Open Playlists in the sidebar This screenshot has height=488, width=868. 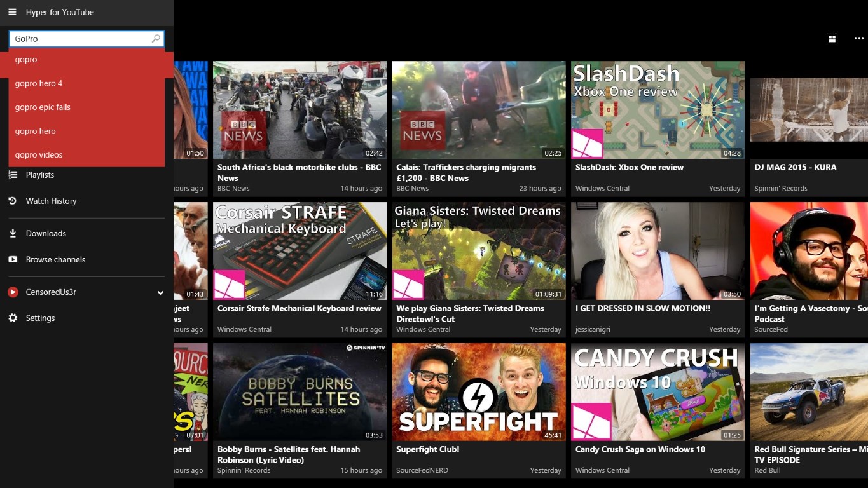(x=40, y=175)
